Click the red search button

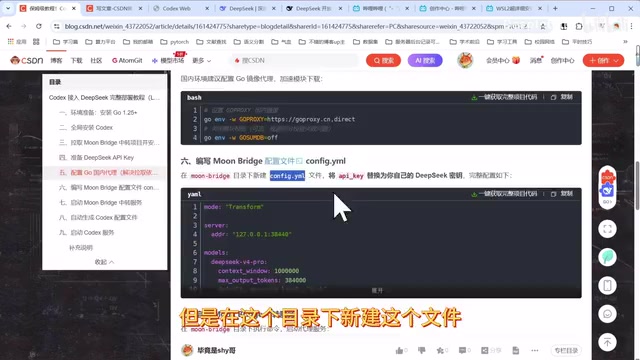383,60
